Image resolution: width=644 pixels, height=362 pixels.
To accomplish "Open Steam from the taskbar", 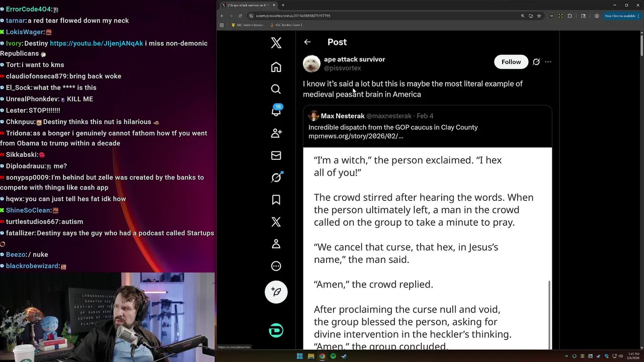I will 344,356.
